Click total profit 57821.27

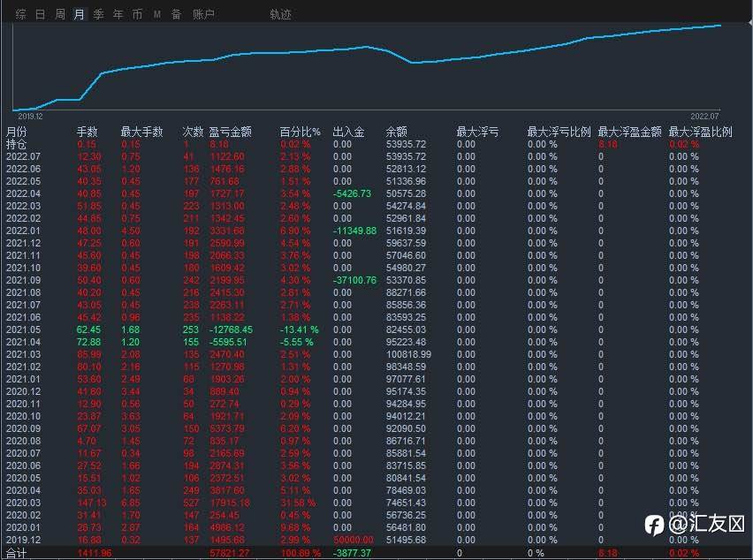click(x=230, y=553)
